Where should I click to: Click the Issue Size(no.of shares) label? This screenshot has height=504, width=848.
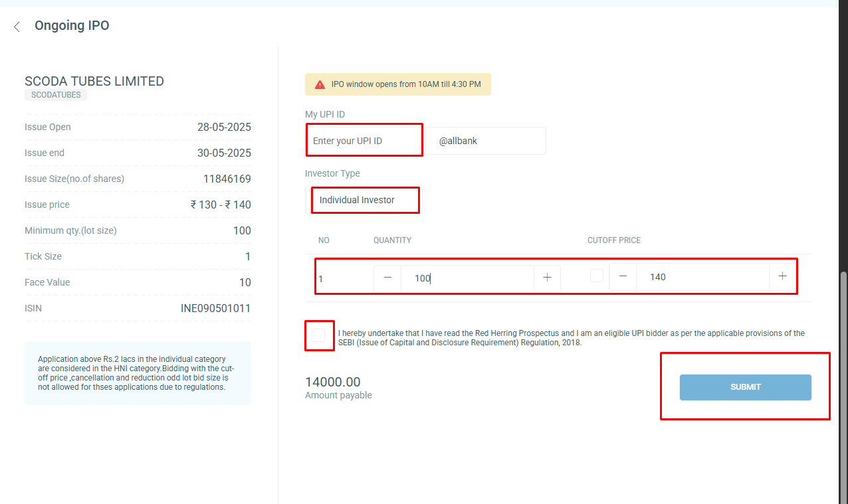point(74,179)
